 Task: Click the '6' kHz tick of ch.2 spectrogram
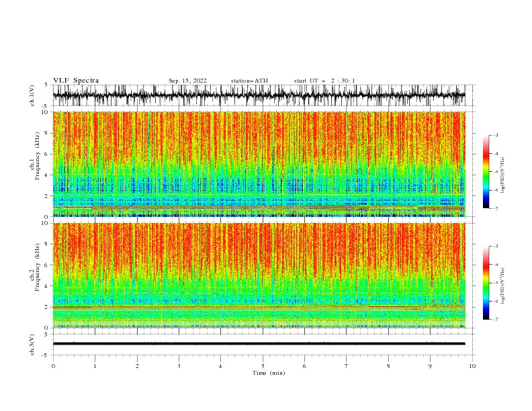(47, 265)
